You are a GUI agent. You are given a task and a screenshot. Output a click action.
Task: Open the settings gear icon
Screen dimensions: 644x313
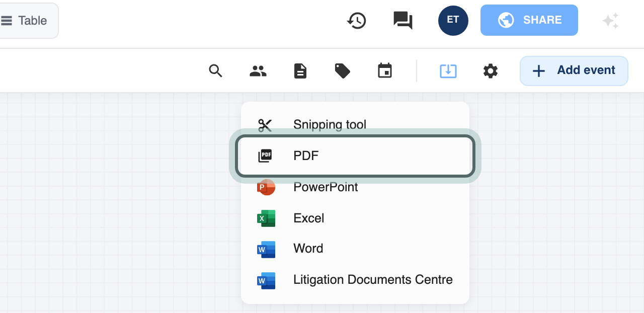tap(491, 71)
